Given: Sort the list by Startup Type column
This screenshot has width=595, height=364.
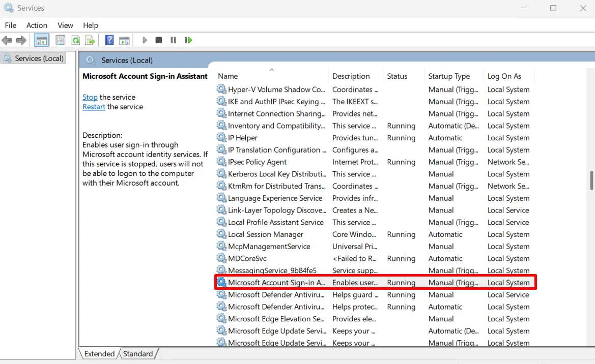Looking at the screenshot, I should [x=450, y=76].
